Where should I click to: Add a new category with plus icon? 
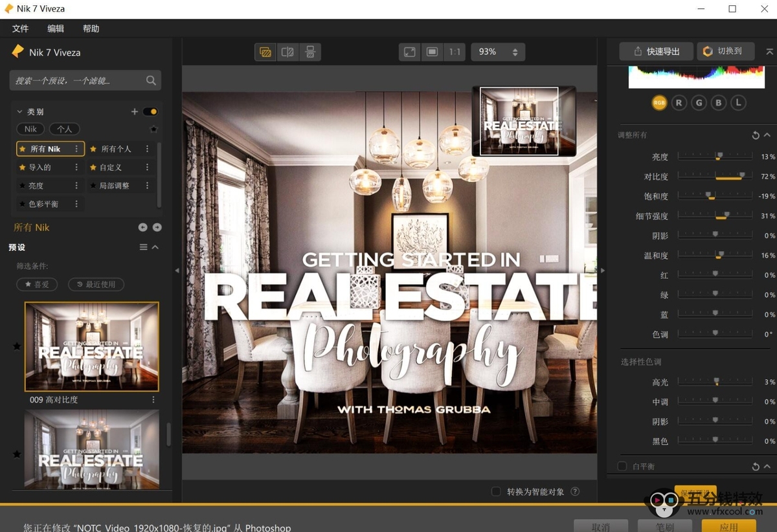pyautogui.click(x=135, y=111)
